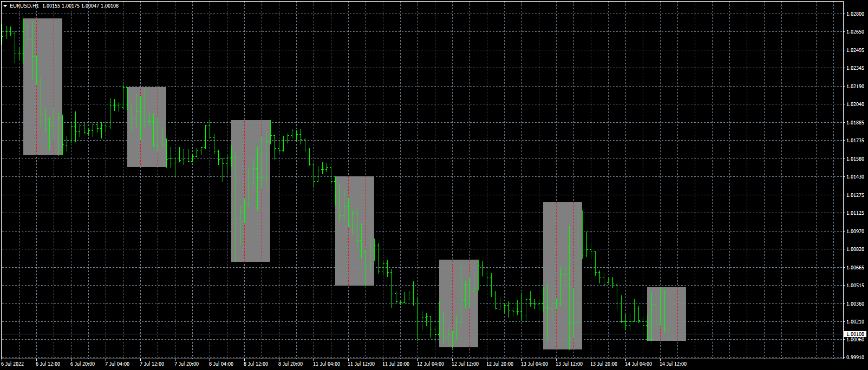Click the 1.02190 price scale label
The width and height of the screenshot is (868, 370).
pyautogui.click(x=856, y=86)
